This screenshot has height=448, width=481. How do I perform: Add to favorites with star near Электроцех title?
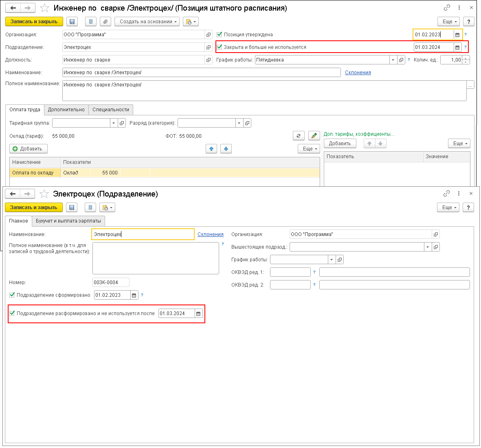click(44, 194)
